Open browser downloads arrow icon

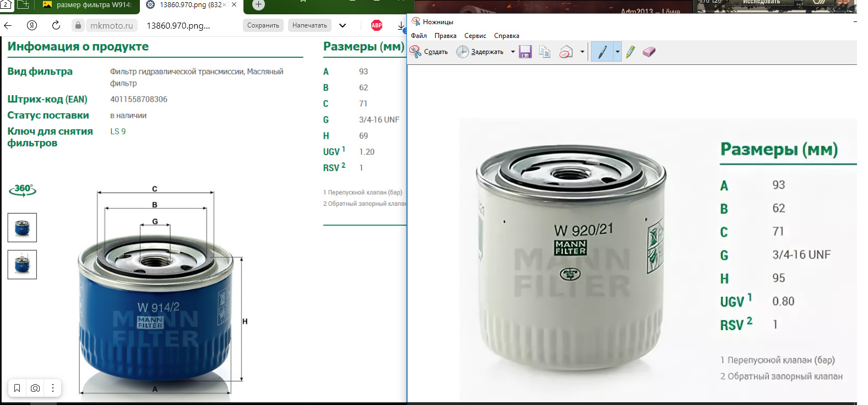[401, 25]
